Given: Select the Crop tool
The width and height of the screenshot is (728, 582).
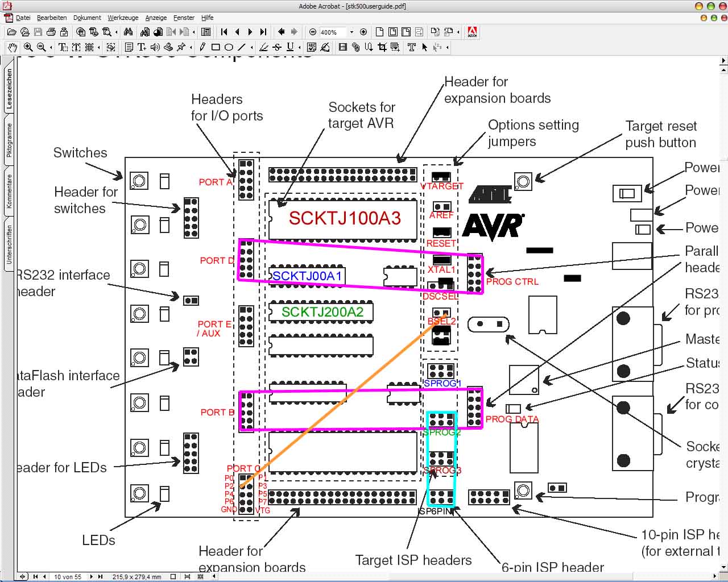Looking at the screenshot, I should (x=382, y=47).
